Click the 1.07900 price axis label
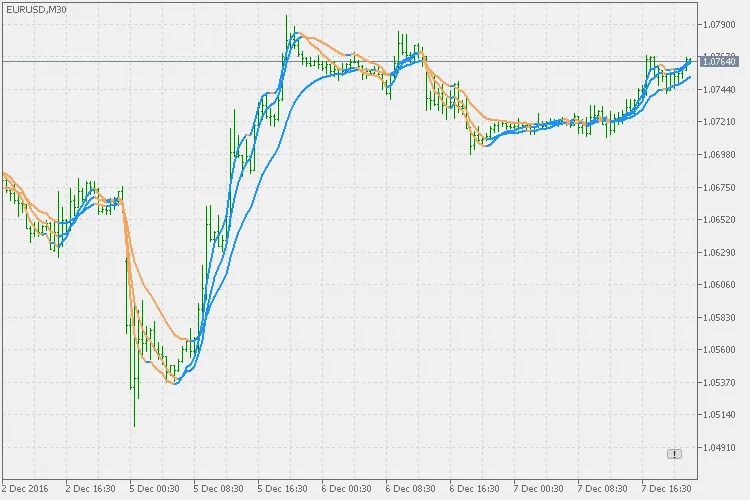The width and height of the screenshot is (750, 500). point(720,24)
